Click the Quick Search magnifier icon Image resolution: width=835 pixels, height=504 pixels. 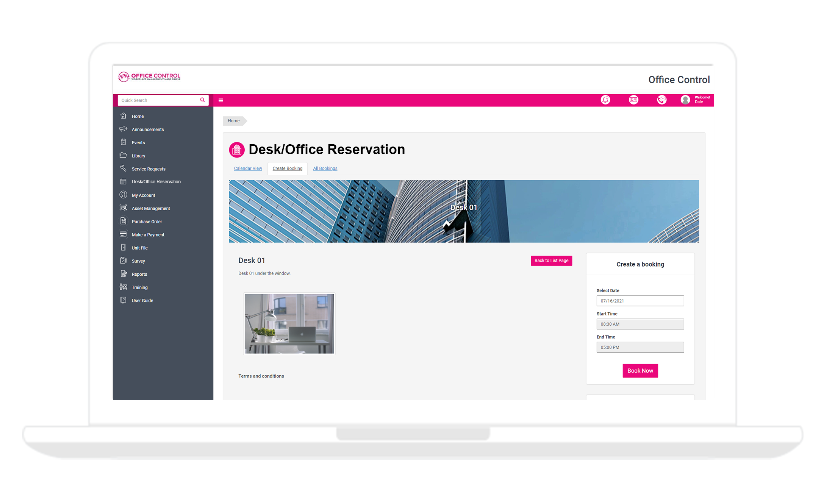pyautogui.click(x=202, y=100)
